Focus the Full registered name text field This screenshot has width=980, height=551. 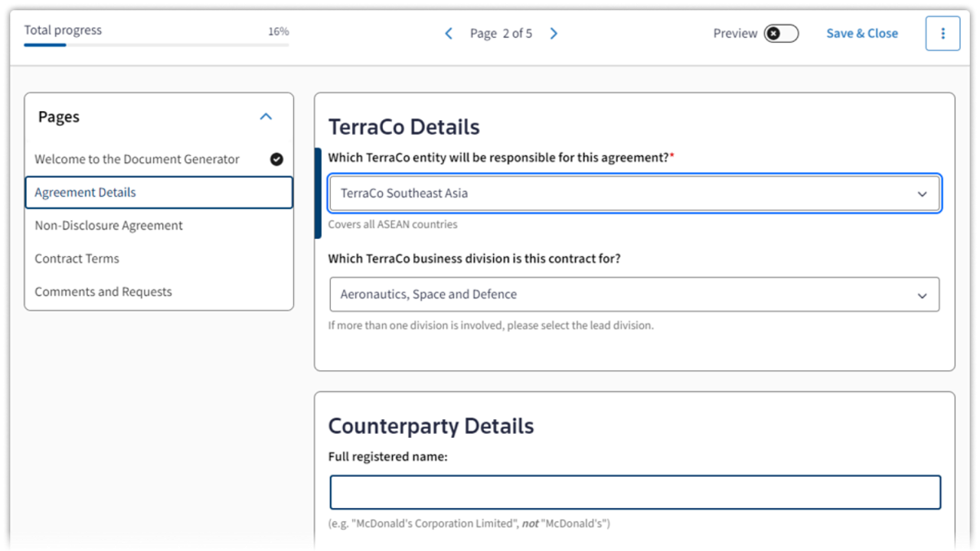[635, 493]
